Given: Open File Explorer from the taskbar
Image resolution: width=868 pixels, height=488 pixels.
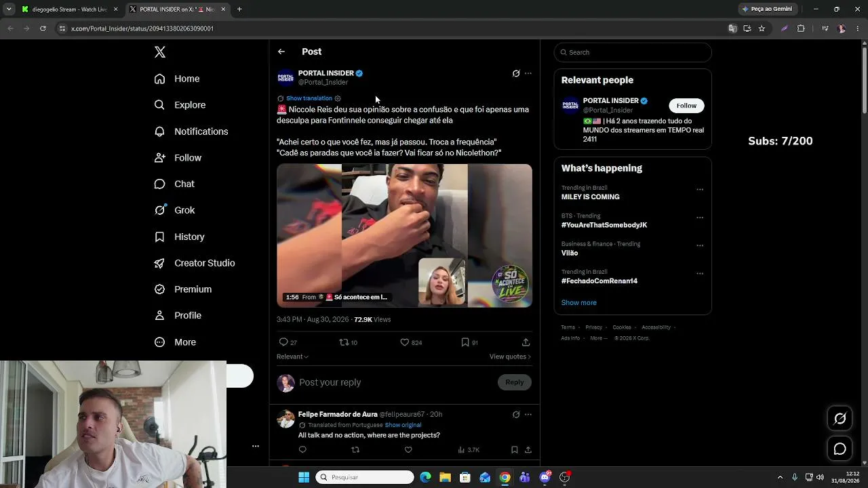Looking at the screenshot, I should [445, 477].
